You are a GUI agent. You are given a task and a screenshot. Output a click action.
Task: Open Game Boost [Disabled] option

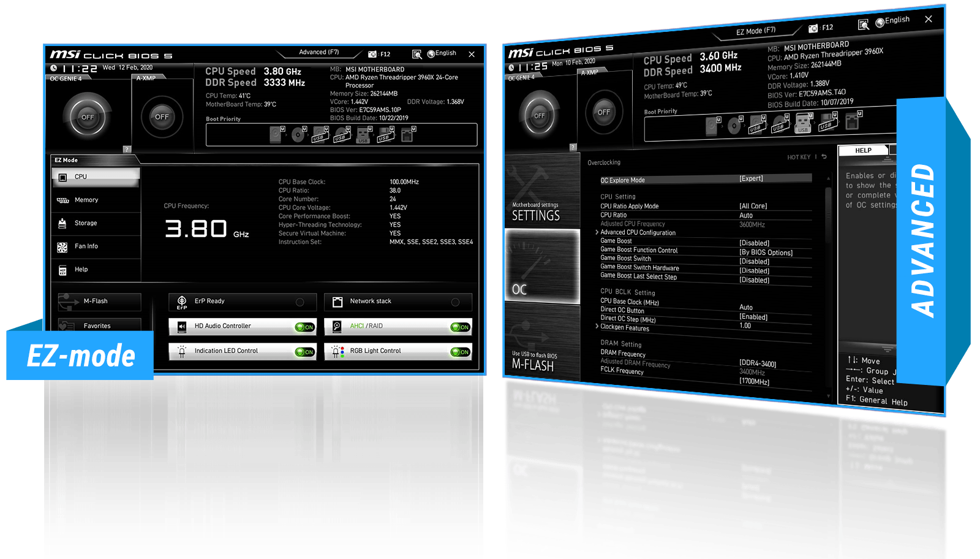point(706,242)
